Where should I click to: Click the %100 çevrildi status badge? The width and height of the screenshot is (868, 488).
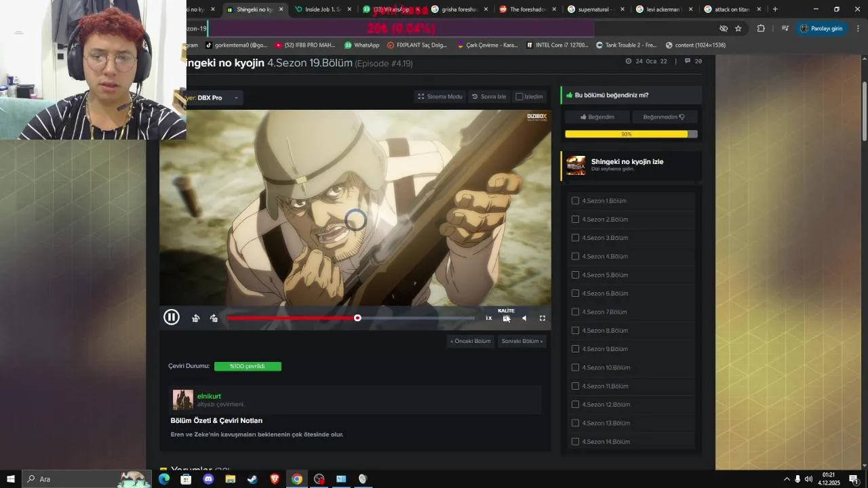pyautogui.click(x=248, y=366)
